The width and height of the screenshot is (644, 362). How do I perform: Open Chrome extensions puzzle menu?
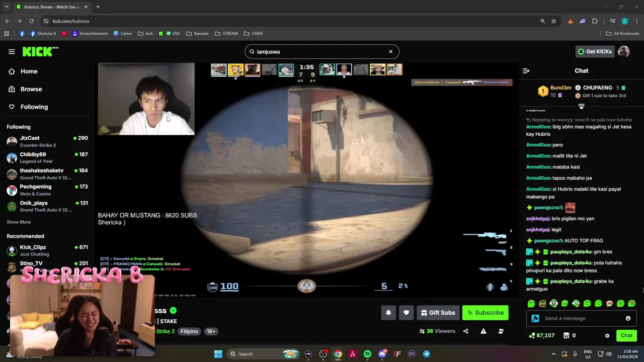[x=595, y=21]
